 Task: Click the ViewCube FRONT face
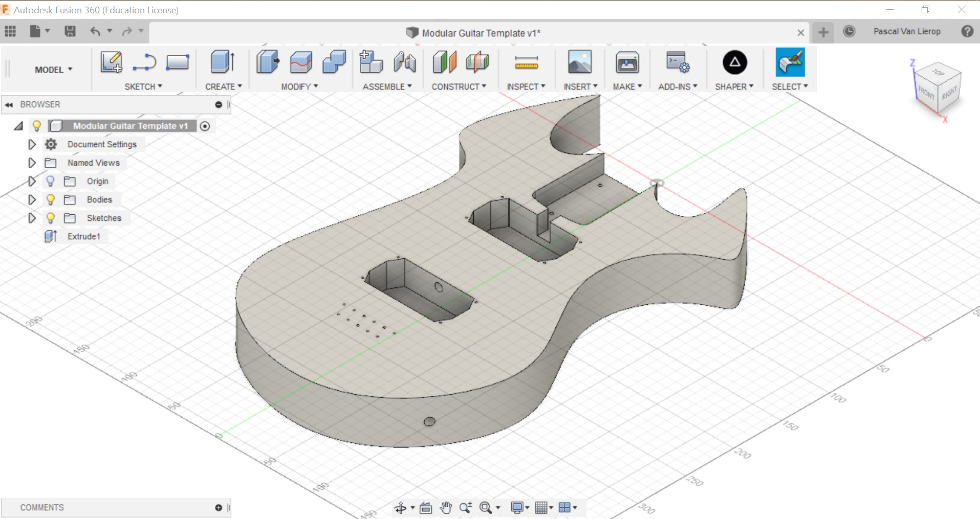(927, 92)
